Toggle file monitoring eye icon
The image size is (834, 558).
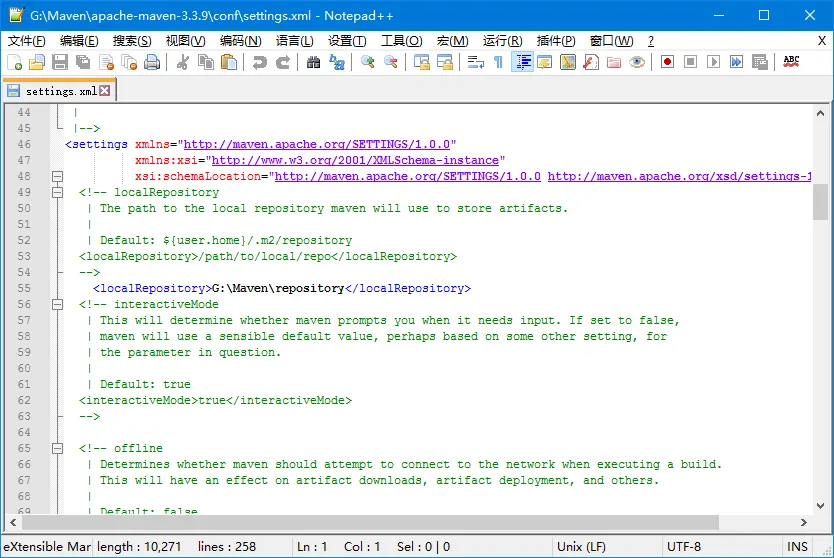click(637, 62)
